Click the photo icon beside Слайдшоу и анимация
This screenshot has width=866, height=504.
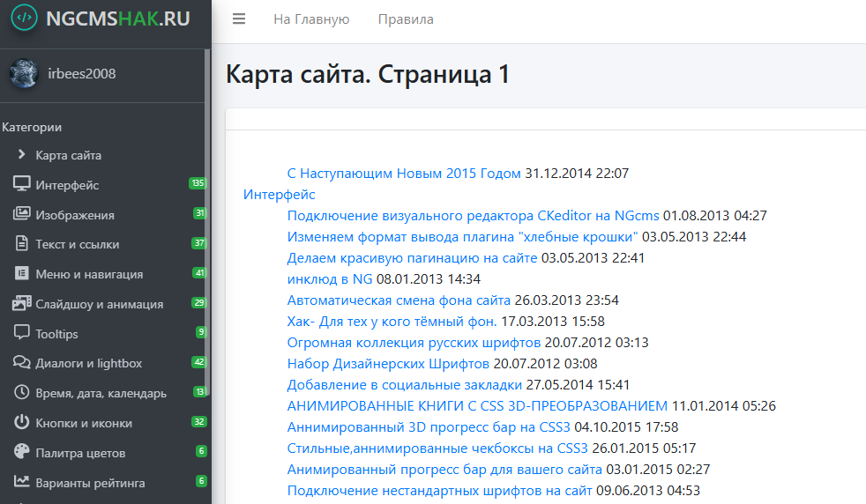tap(21, 302)
